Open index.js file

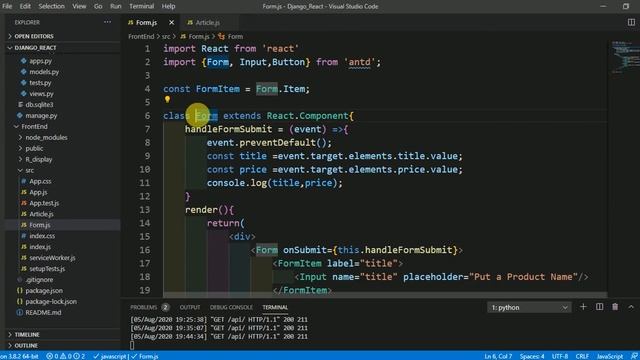[x=40, y=247]
